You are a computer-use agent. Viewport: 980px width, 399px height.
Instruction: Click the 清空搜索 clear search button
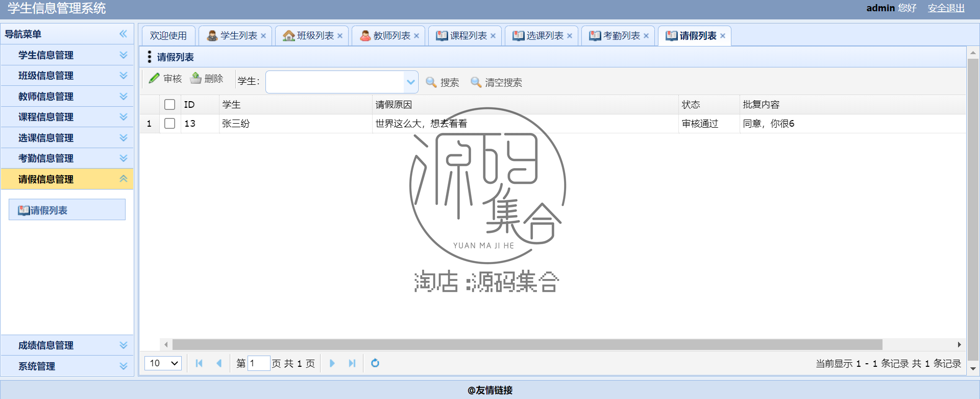[496, 82]
